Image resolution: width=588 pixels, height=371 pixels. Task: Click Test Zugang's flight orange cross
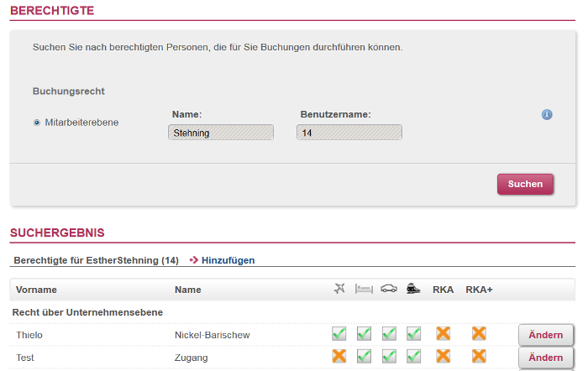click(x=339, y=356)
